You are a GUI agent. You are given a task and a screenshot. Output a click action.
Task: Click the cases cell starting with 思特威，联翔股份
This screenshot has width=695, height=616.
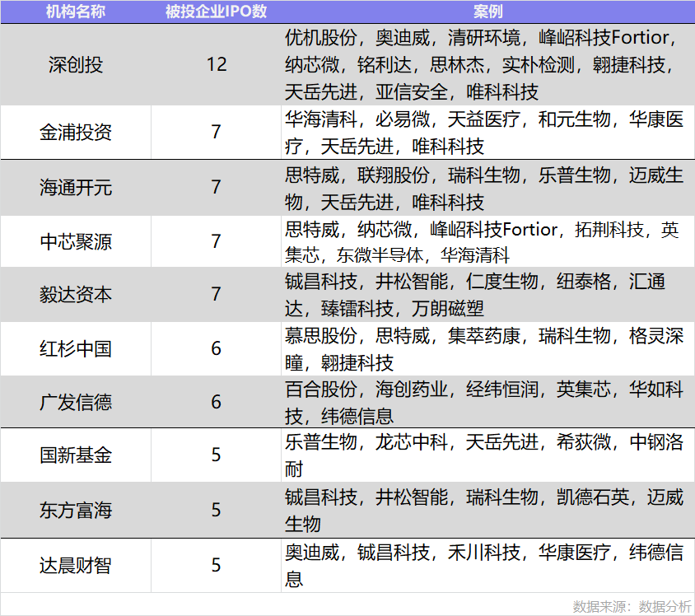(x=487, y=188)
